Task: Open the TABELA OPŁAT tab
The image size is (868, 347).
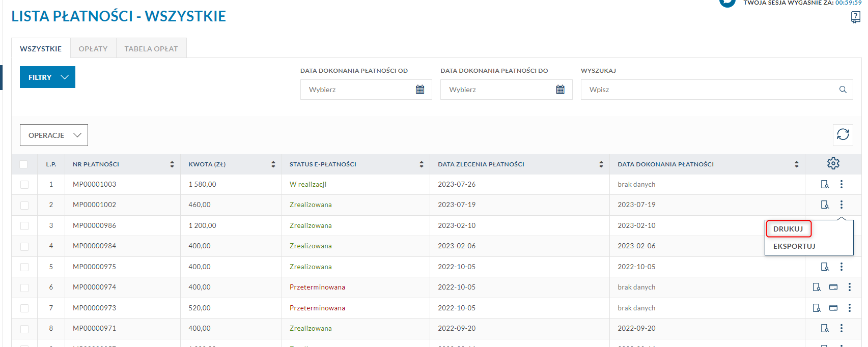Action: click(x=151, y=49)
